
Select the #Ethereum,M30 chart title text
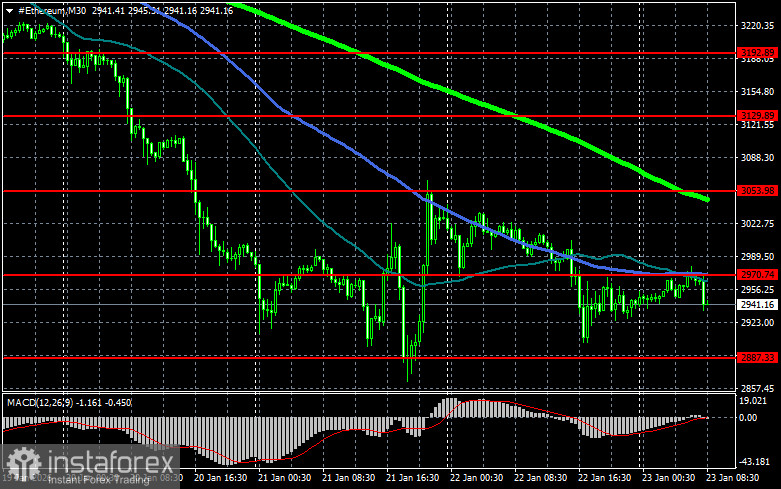52,10
